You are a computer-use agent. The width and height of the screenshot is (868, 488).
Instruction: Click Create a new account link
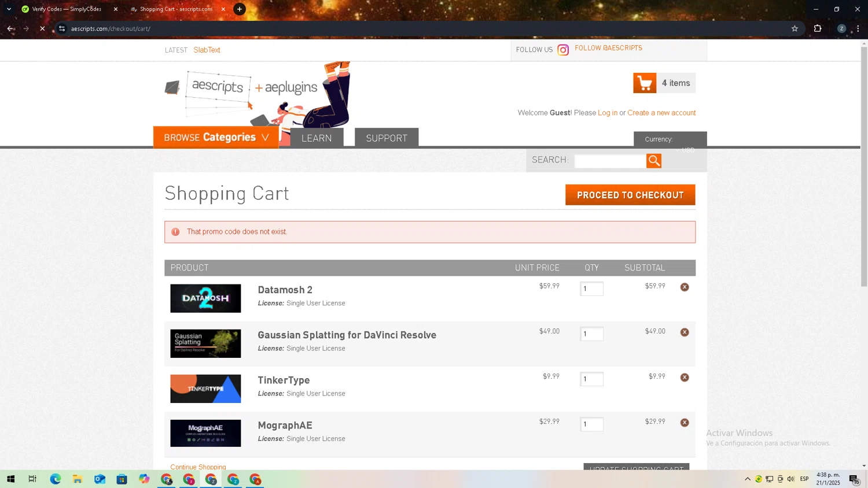(x=661, y=113)
